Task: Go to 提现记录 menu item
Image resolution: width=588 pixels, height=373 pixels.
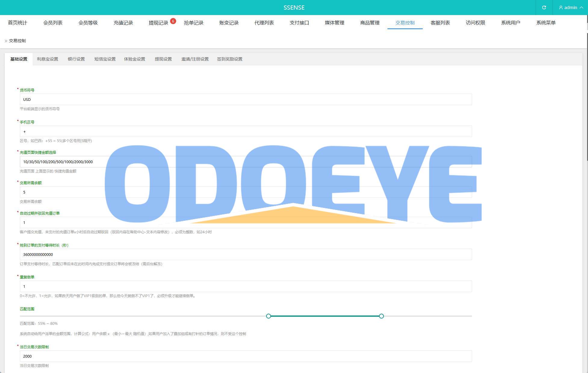Action: click(x=158, y=23)
